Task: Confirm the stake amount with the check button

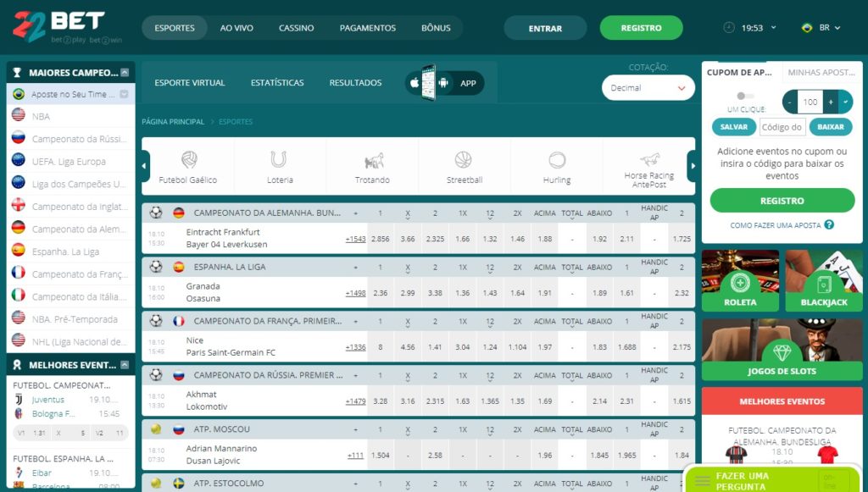Action: pos(845,102)
